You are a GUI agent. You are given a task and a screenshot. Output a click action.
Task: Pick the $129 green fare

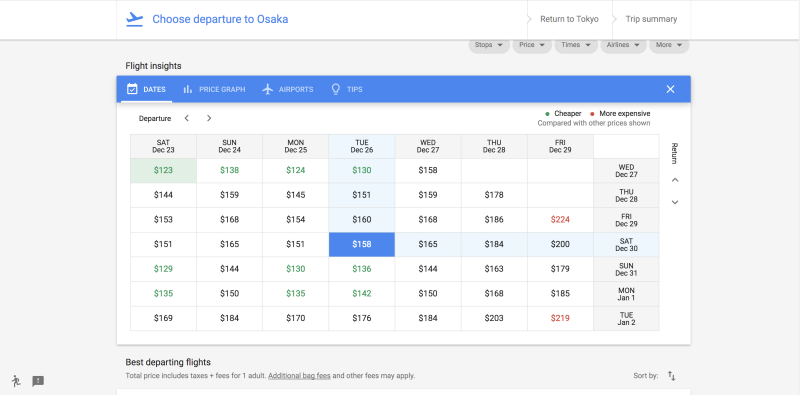click(x=163, y=269)
